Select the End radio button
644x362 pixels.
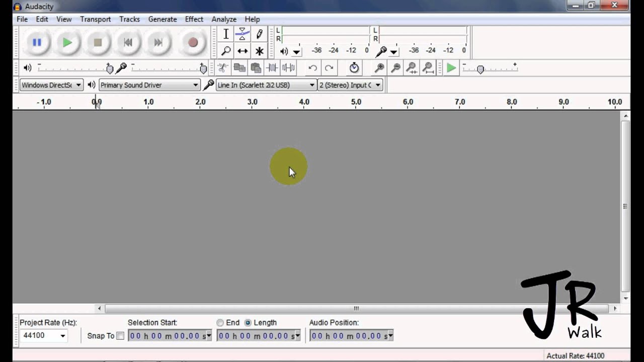coord(220,323)
